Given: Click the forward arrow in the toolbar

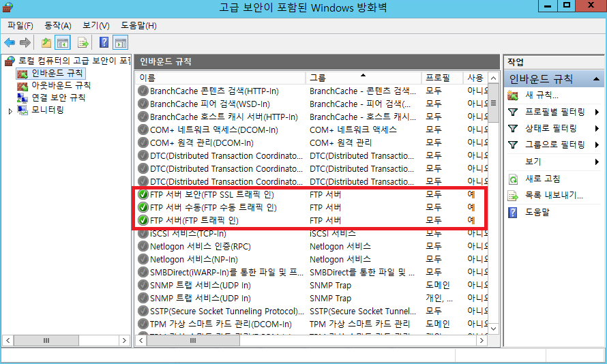Looking at the screenshot, I should point(25,42).
